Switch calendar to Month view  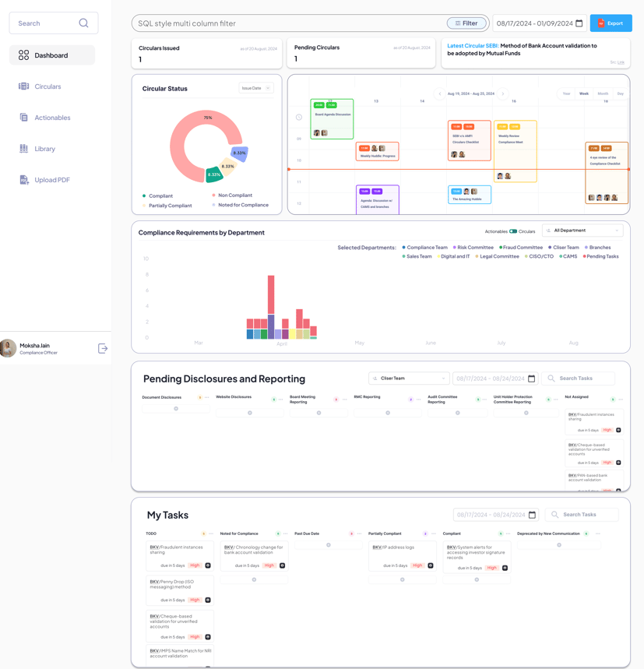pos(603,93)
